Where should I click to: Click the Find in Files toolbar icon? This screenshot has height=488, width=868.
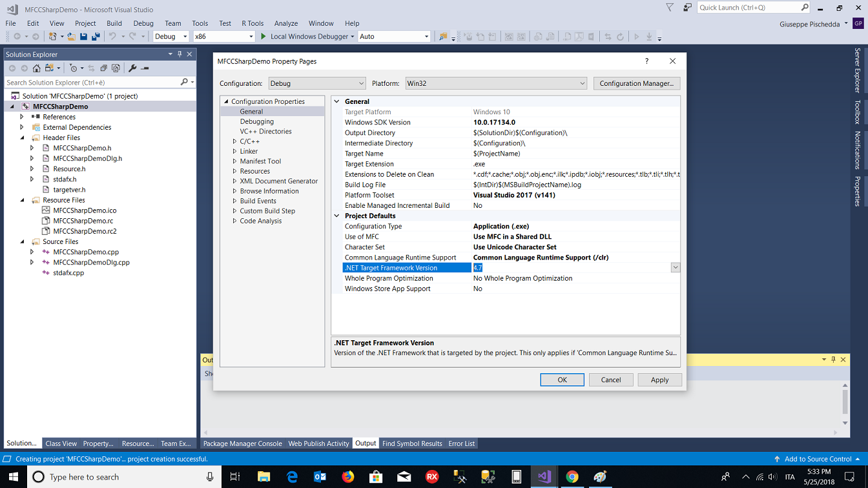click(442, 37)
